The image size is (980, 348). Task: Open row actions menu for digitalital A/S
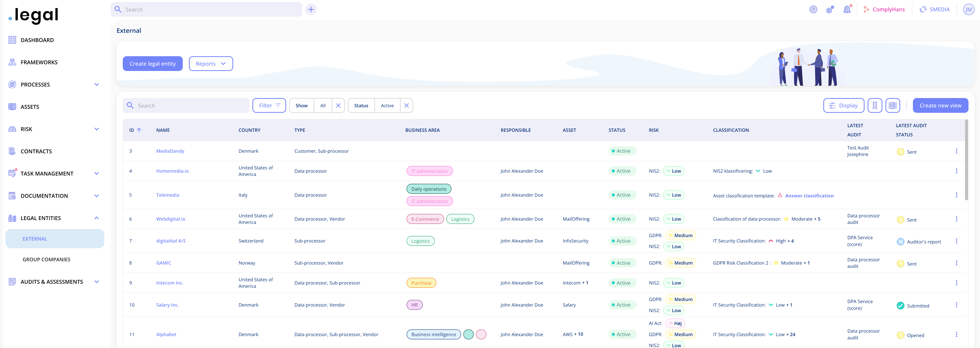[x=956, y=241]
